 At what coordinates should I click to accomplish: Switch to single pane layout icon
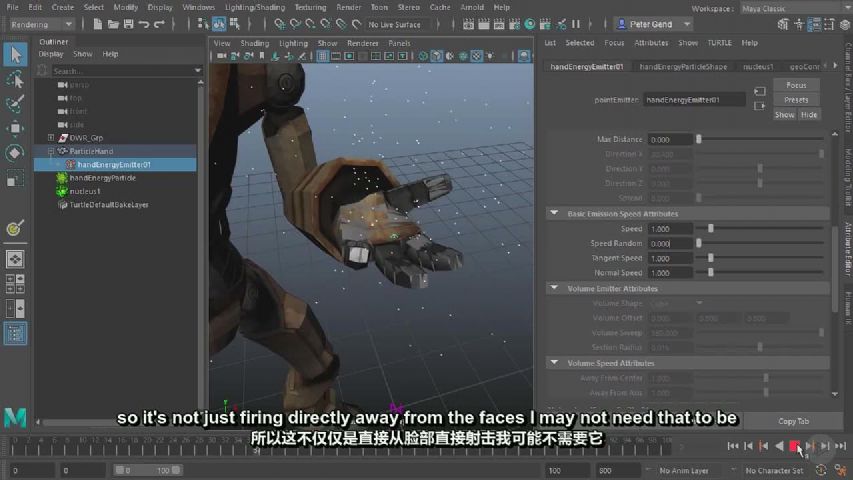[15, 259]
